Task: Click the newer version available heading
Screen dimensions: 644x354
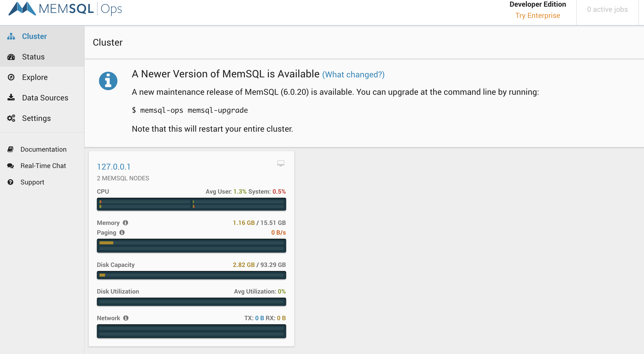Action: [226, 74]
